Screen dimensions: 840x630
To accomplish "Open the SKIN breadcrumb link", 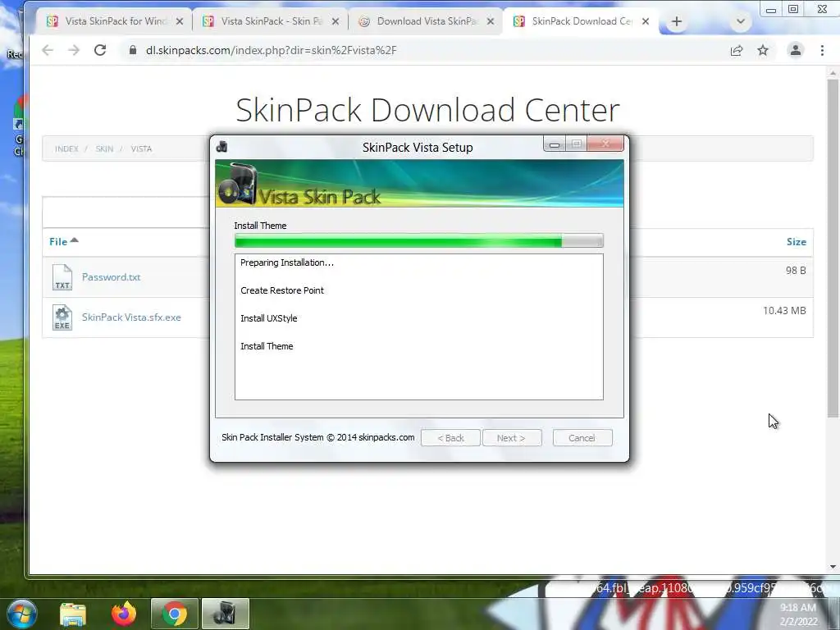I will point(104,149).
